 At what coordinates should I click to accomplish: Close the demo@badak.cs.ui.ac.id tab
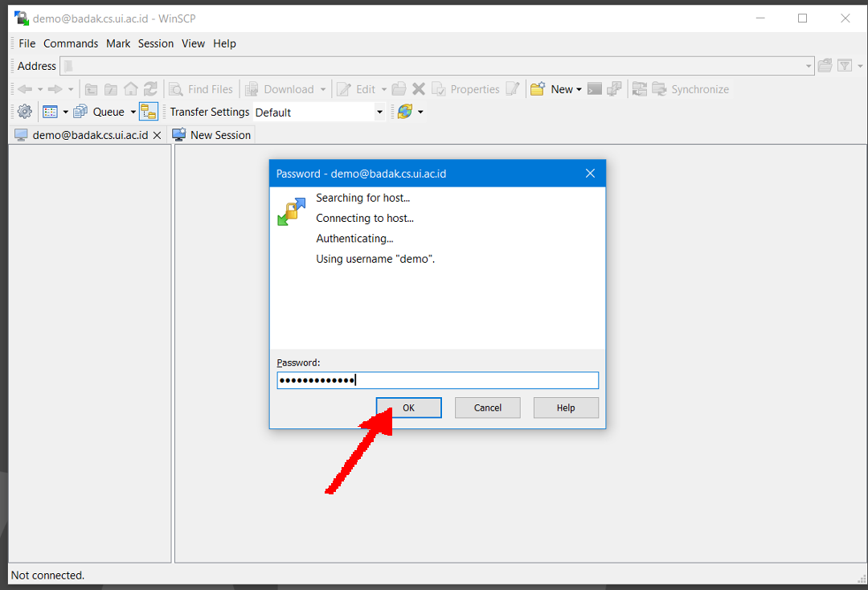pyautogui.click(x=158, y=135)
